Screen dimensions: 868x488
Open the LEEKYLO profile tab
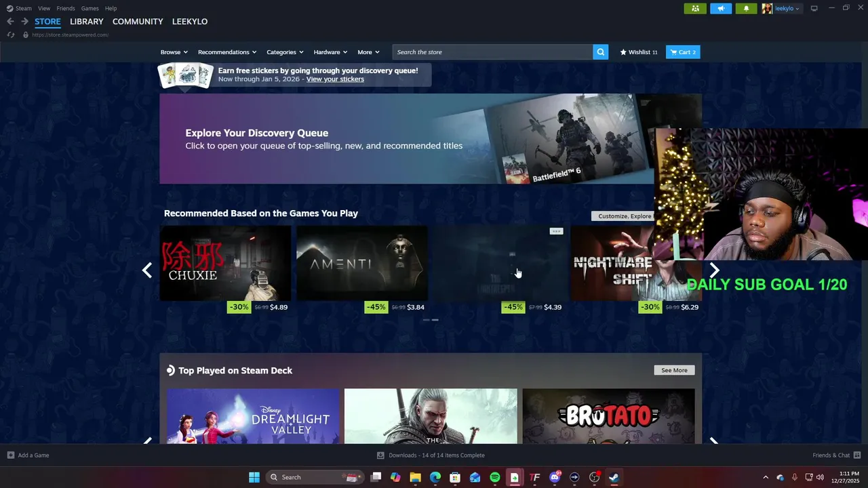pos(190,22)
